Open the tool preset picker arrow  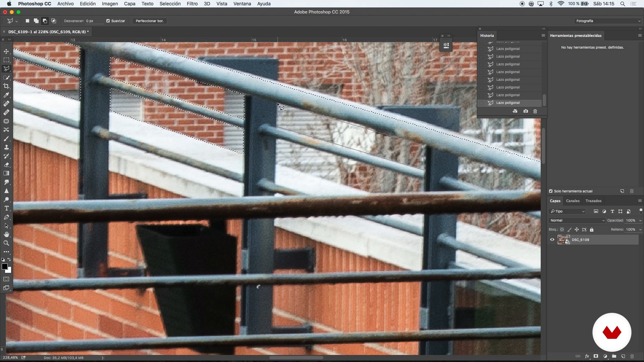coord(16,21)
